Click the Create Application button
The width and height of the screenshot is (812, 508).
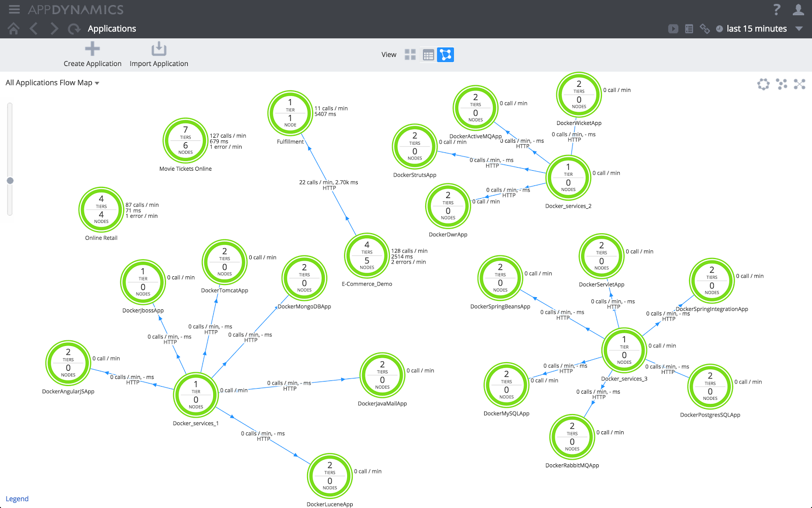[x=92, y=54]
